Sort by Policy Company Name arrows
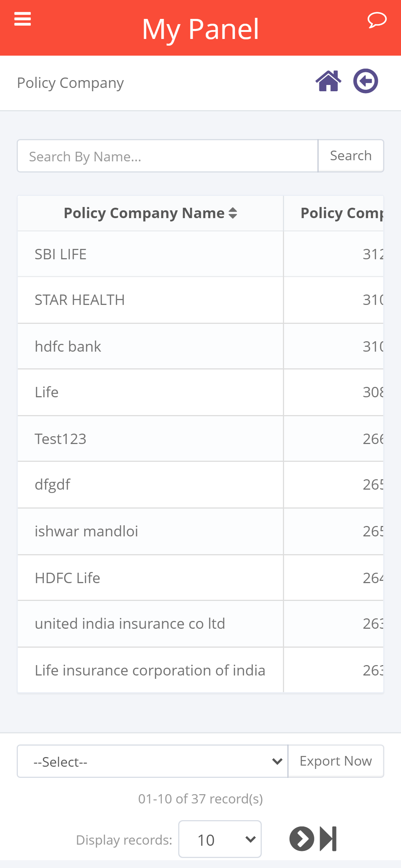Image resolution: width=401 pixels, height=868 pixels. click(x=233, y=213)
